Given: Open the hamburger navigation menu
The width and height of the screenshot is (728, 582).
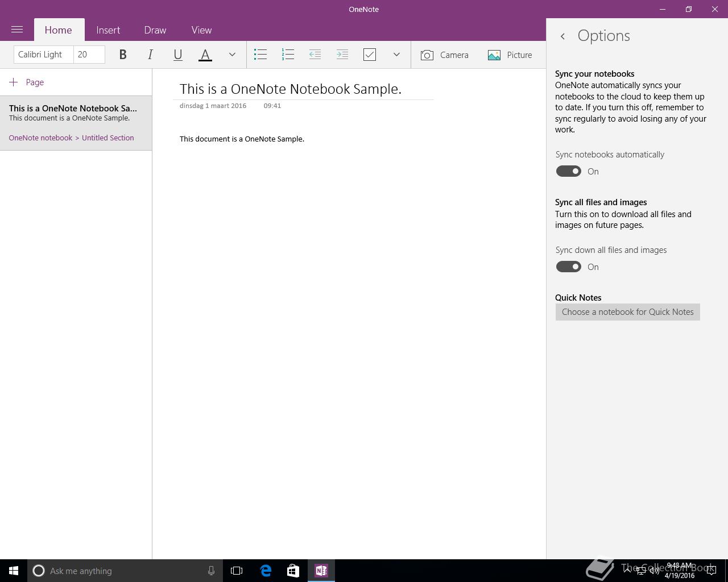Looking at the screenshot, I should (x=17, y=30).
